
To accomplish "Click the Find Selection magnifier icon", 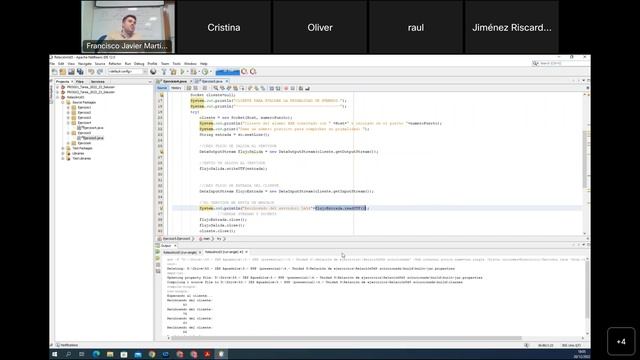I will coord(216,88).
